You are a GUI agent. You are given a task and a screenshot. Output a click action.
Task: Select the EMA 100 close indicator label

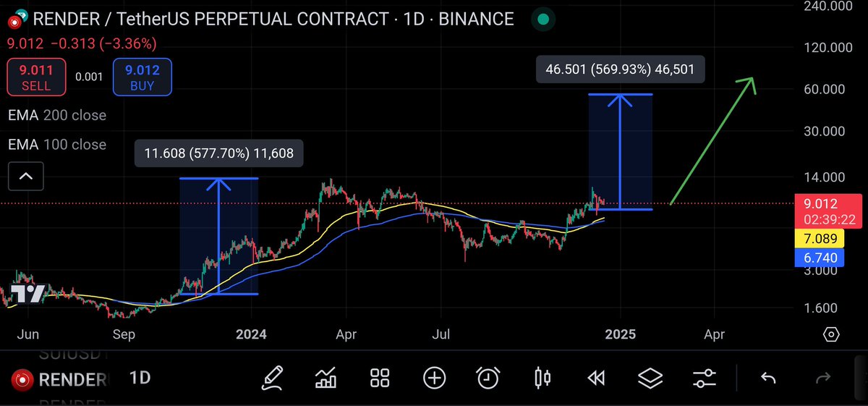[57, 145]
